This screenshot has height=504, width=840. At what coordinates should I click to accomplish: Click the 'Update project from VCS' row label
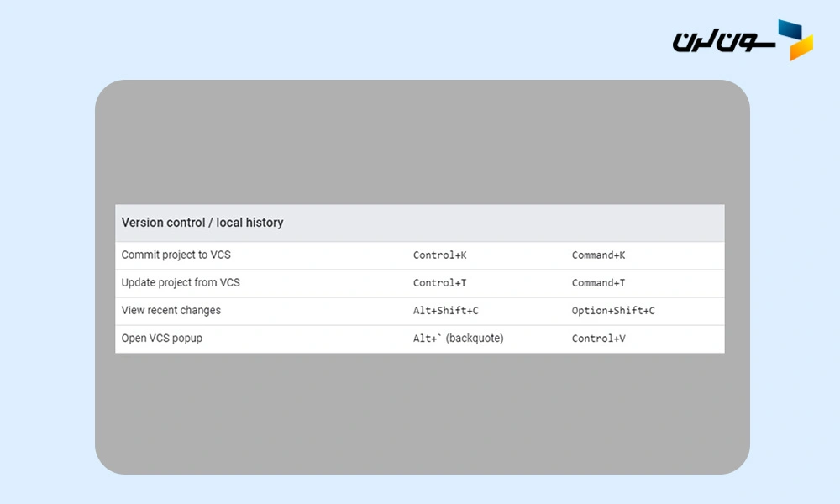[181, 282]
